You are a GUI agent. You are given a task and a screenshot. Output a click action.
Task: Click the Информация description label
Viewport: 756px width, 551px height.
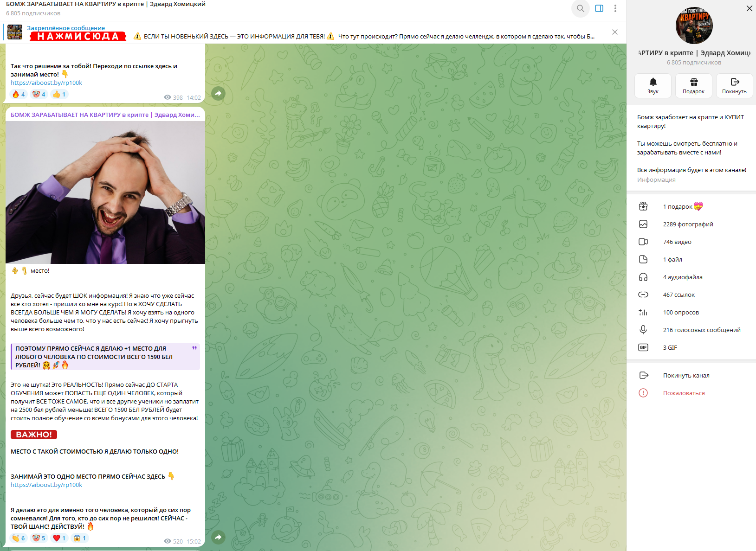656,180
